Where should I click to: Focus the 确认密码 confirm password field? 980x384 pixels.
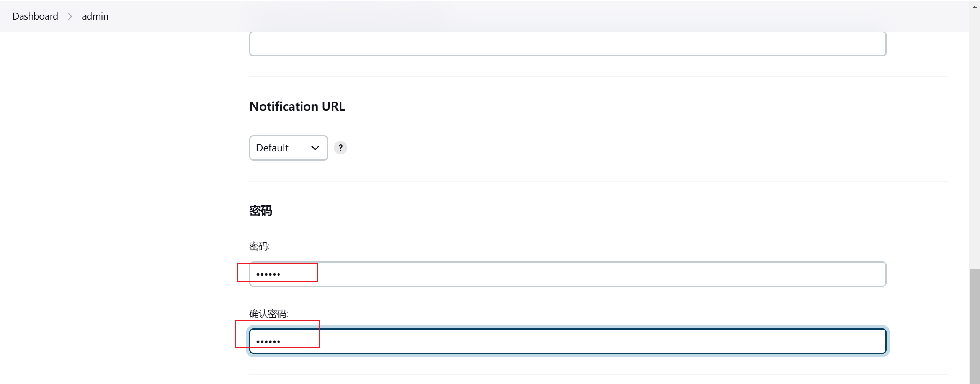pos(568,341)
